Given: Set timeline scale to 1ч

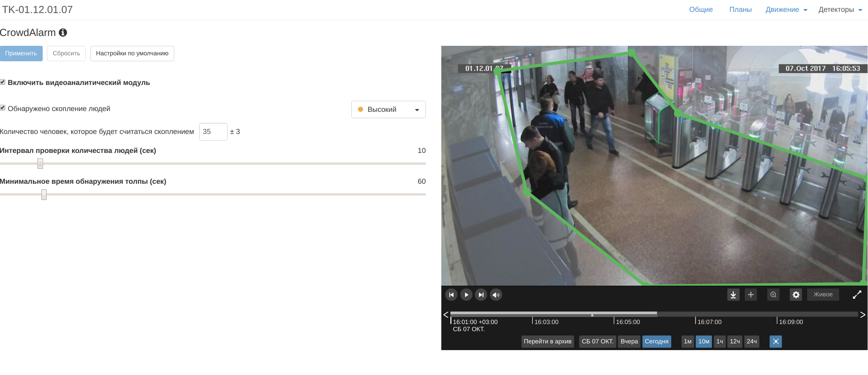Looking at the screenshot, I should click(720, 341).
